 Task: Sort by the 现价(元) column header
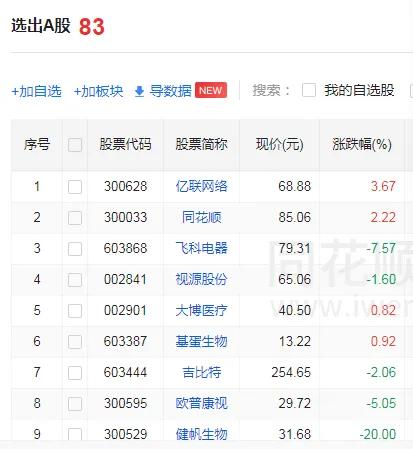(279, 145)
